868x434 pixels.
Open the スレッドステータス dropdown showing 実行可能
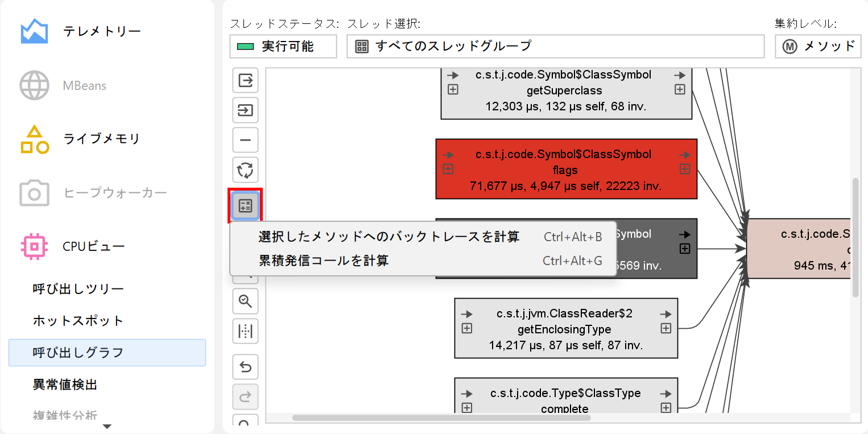283,47
